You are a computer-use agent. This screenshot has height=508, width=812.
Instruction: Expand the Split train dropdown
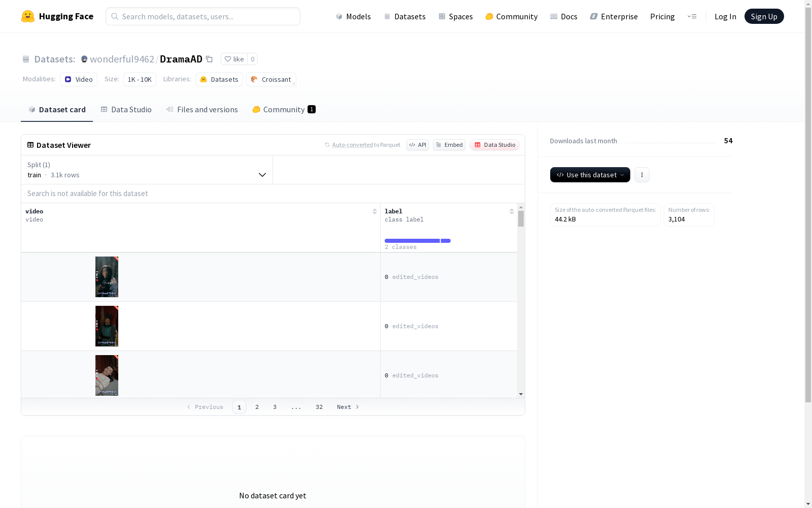[147, 170]
